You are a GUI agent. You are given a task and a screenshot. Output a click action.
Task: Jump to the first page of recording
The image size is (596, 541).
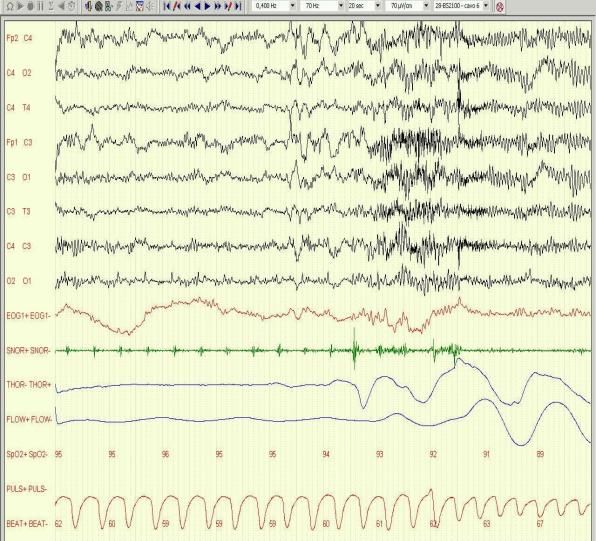[x=166, y=6]
